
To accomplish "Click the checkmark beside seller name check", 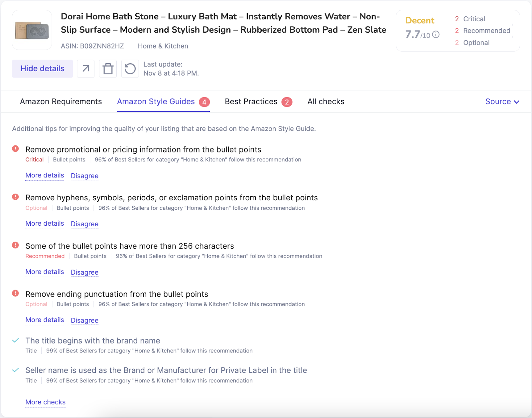I will click(x=15, y=370).
